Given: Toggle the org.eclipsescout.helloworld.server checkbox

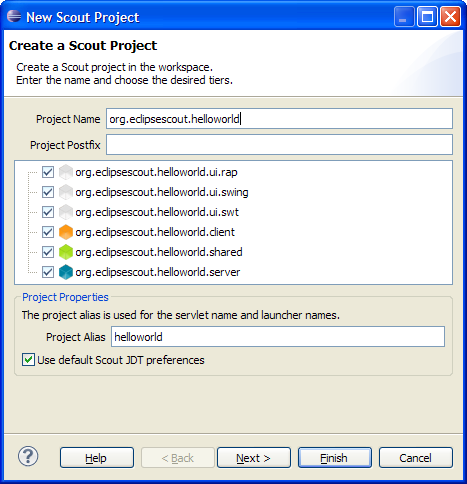Looking at the screenshot, I should click(48, 272).
